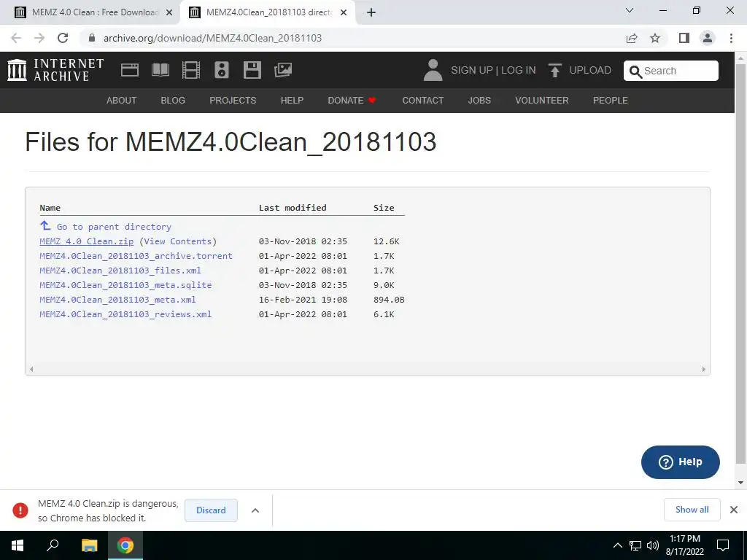Click the parent directory up-arrow icon
This screenshot has width=747, height=560.
pyautogui.click(x=45, y=225)
